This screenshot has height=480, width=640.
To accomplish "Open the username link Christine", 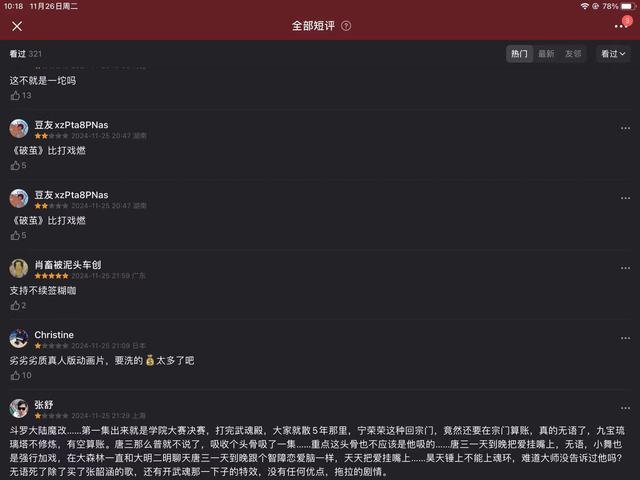I will [54, 334].
